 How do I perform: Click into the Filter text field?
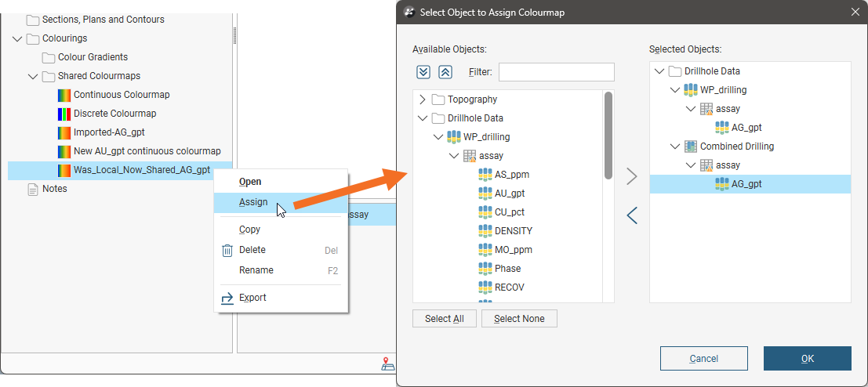pos(556,72)
